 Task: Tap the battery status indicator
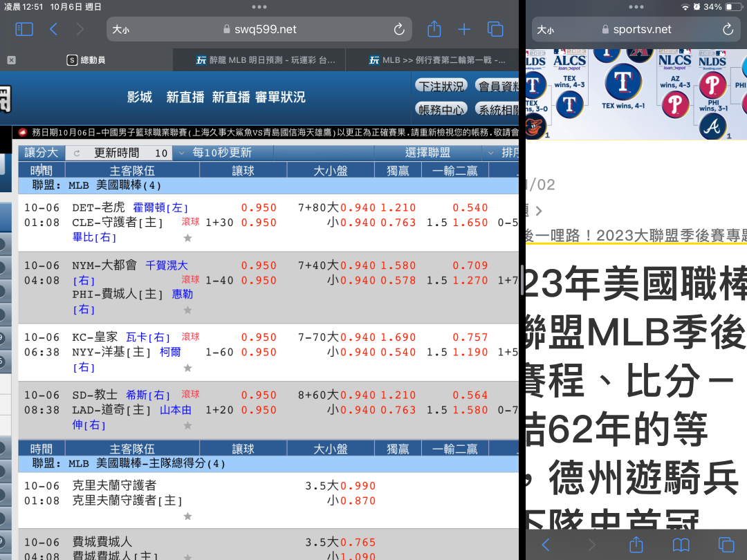click(732, 7)
